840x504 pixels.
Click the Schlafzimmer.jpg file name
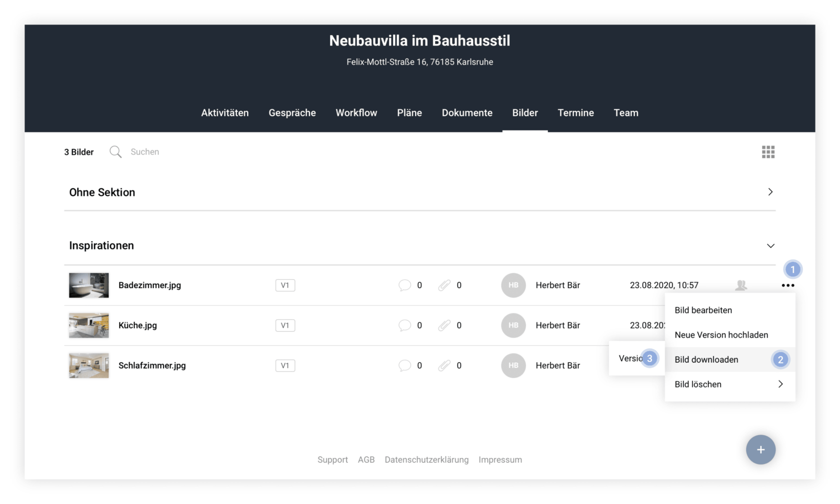click(x=152, y=365)
